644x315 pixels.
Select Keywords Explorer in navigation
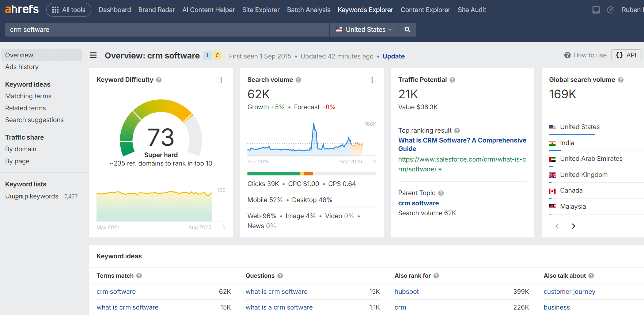365,10
